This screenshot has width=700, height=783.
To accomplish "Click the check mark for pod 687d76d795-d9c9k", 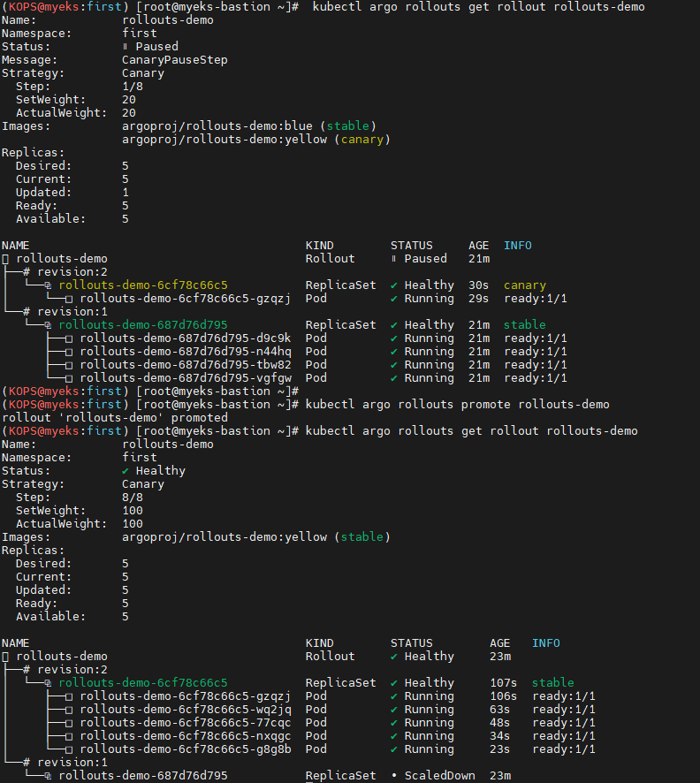I will click(394, 338).
